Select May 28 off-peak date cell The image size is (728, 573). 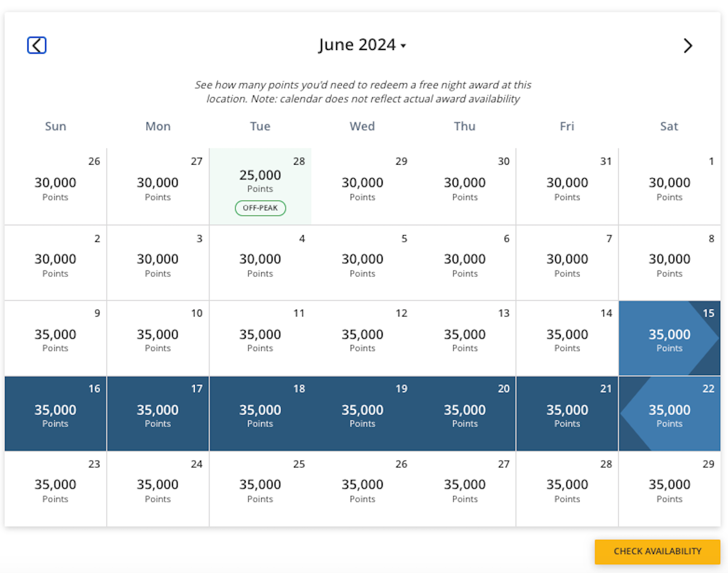click(260, 186)
